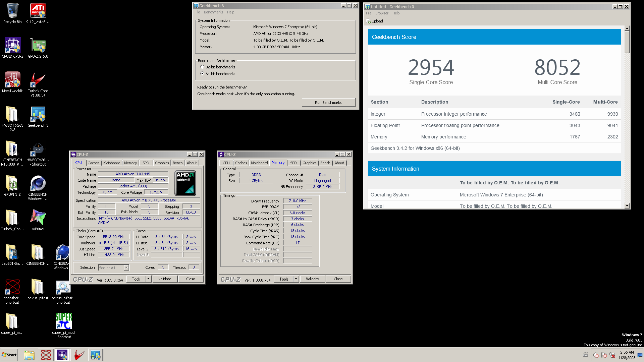Open the TurboV_Cor folder icon
Screen dimensions: 644x362
12,220
